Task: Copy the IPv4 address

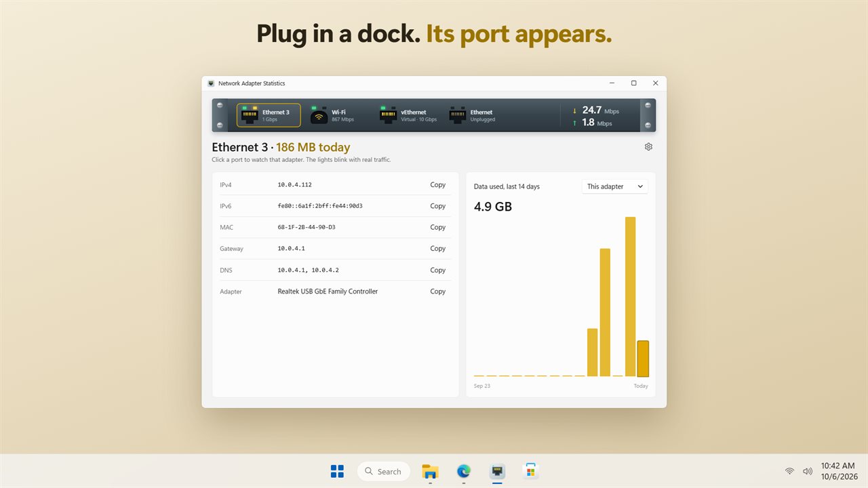Action: (x=438, y=184)
